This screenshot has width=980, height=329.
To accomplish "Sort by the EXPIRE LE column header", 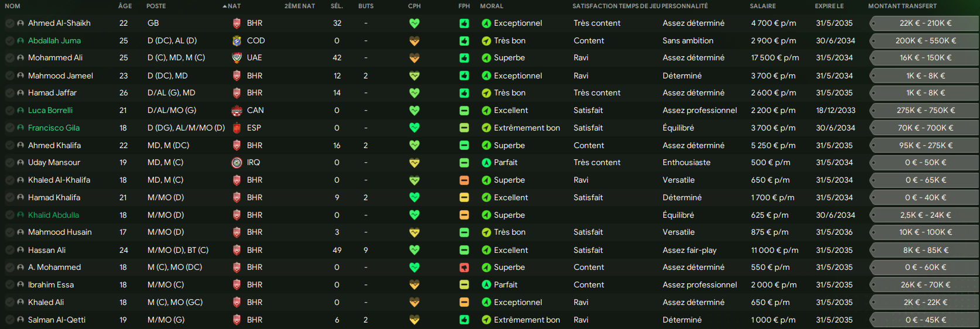I will coord(829,6).
